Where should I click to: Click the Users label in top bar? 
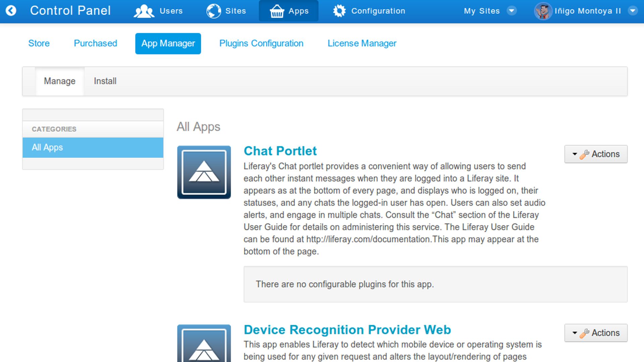click(x=171, y=11)
